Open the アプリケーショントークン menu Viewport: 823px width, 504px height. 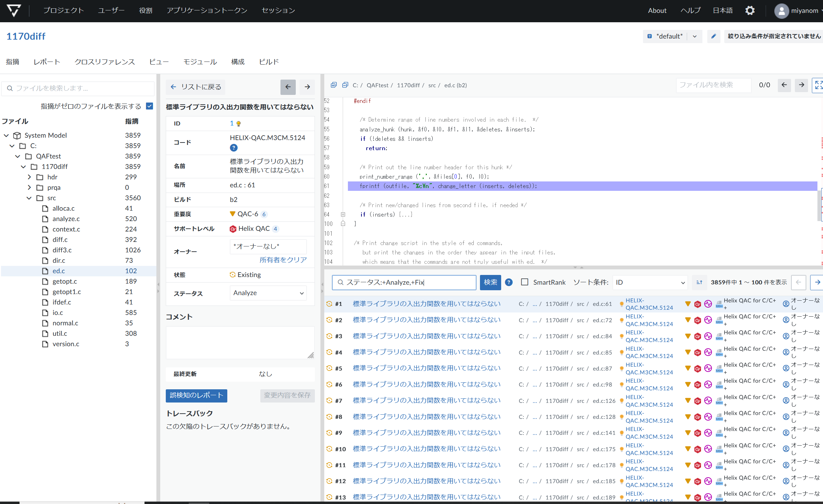coord(207,10)
